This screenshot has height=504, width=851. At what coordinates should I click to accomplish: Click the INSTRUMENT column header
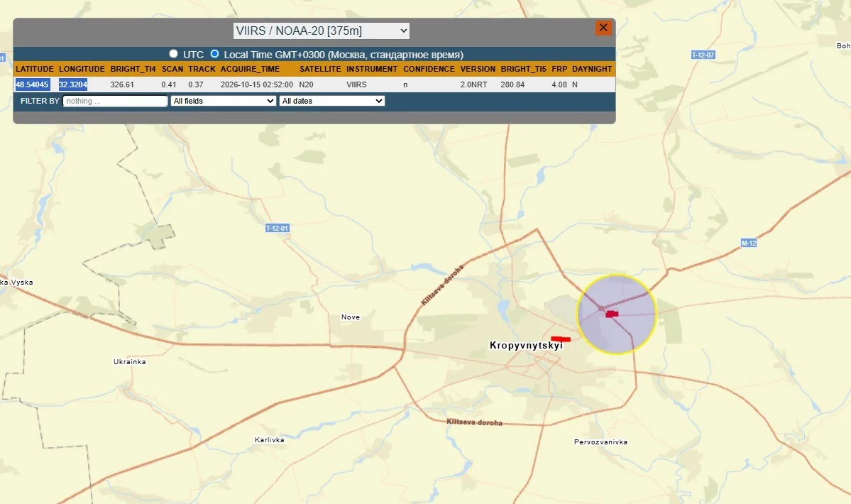(x=373, y=69)
